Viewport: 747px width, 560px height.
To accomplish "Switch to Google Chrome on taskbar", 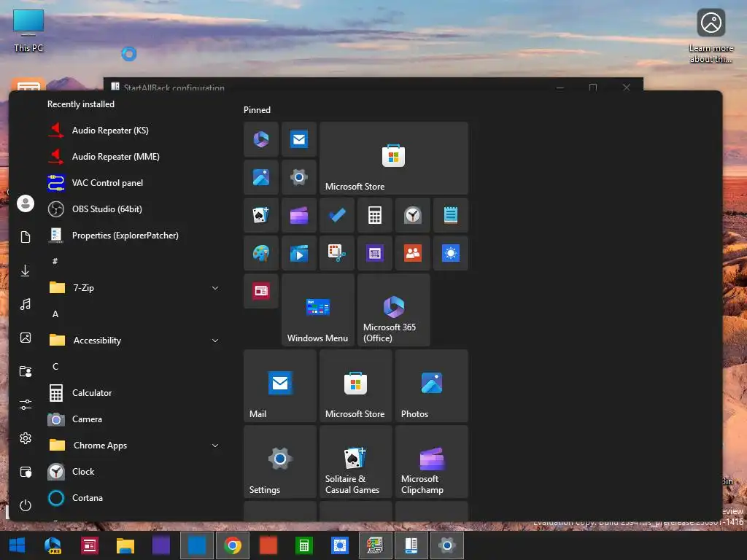I will [x=233, y=545].
